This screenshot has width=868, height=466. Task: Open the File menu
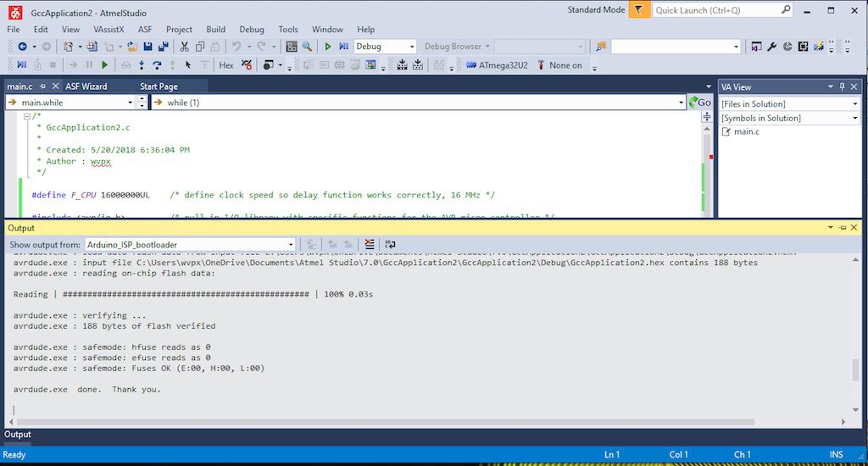click(x=14, y=30)
